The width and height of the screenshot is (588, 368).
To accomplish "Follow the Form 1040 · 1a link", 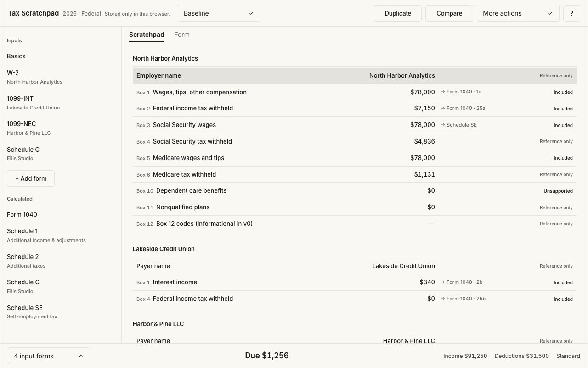I will [x=461, y=92].
